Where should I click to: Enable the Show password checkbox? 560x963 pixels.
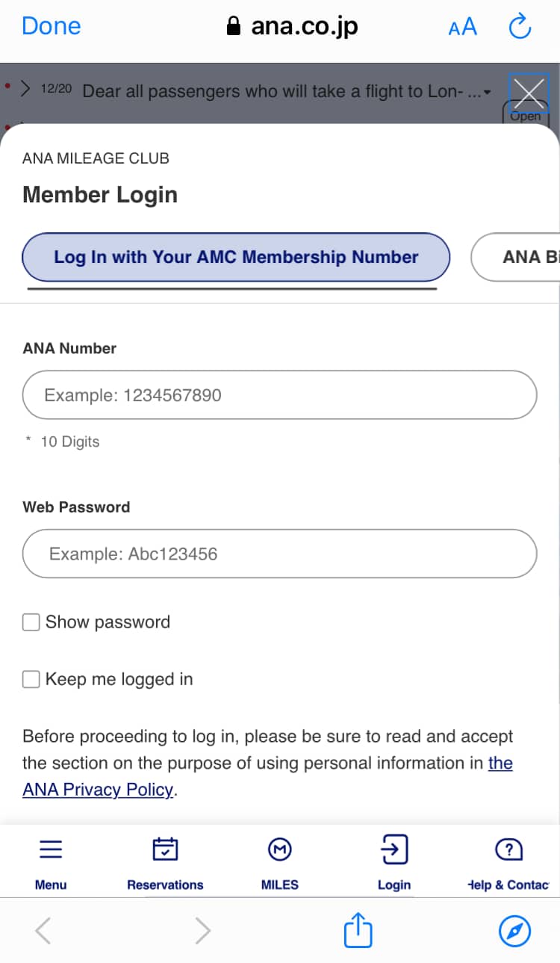click(31, 622)
